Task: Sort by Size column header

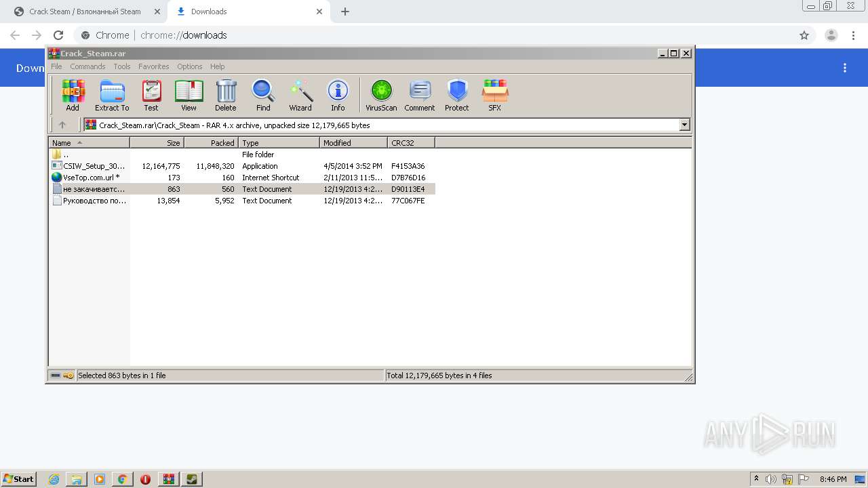Action: click(x=157, y=143)
